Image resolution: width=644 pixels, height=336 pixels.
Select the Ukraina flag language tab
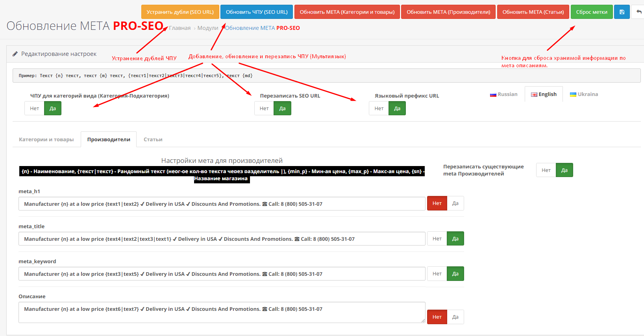click(584, 94)
